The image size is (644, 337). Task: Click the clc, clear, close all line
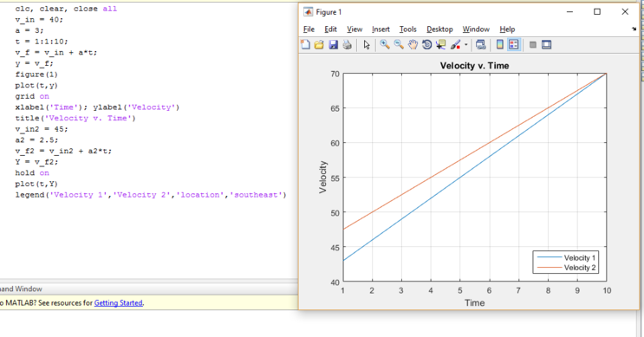coord(66,9)
